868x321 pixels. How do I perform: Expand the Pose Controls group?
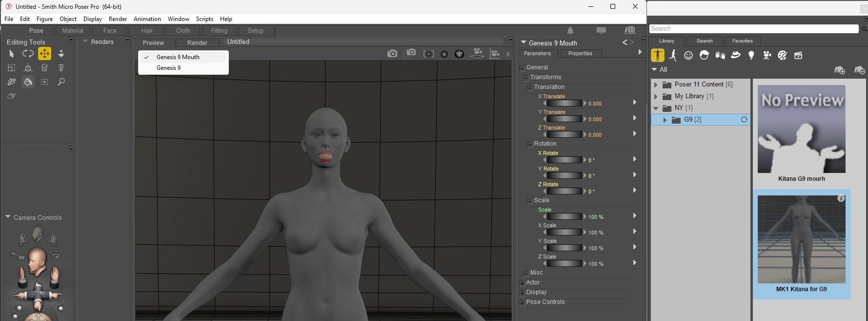522,303
